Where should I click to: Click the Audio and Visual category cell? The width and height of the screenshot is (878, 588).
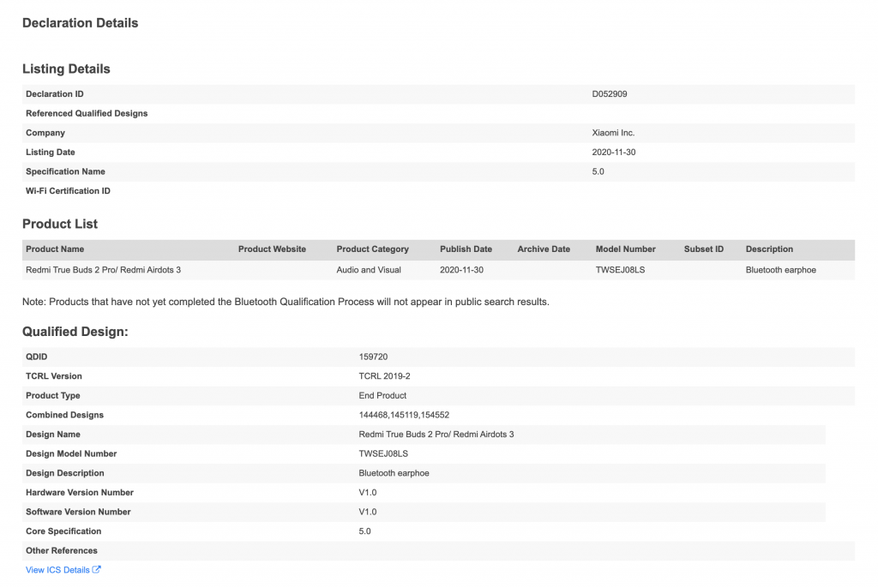pos(369,270)
